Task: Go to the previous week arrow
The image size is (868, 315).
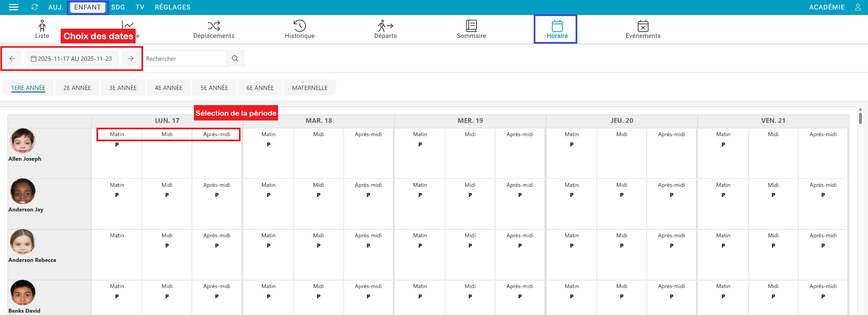Action: 12,59
